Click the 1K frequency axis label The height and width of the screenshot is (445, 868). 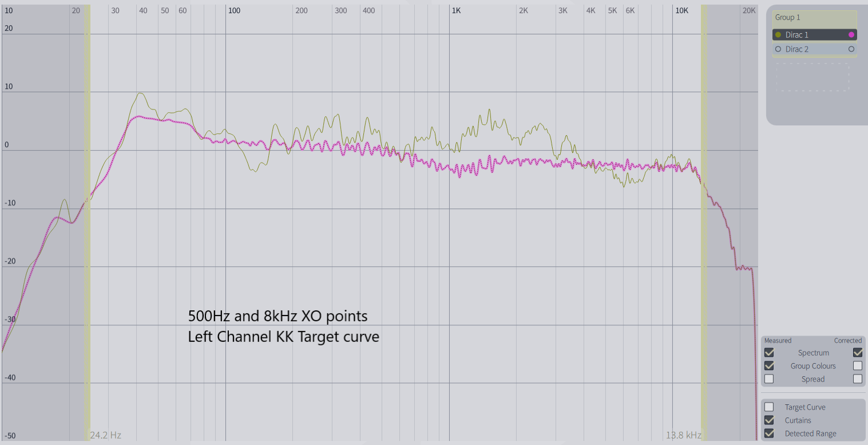tap(456, 10)
